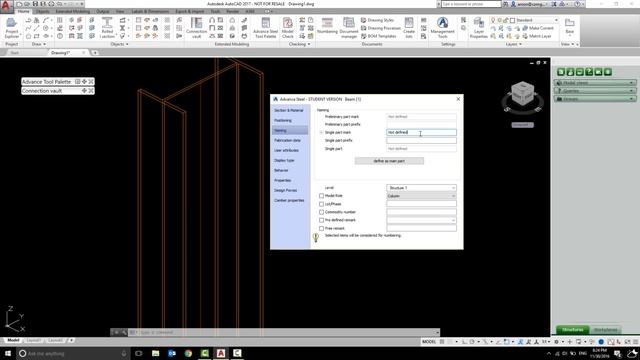Switch to the Home ribbon tab

pos(24,11)
